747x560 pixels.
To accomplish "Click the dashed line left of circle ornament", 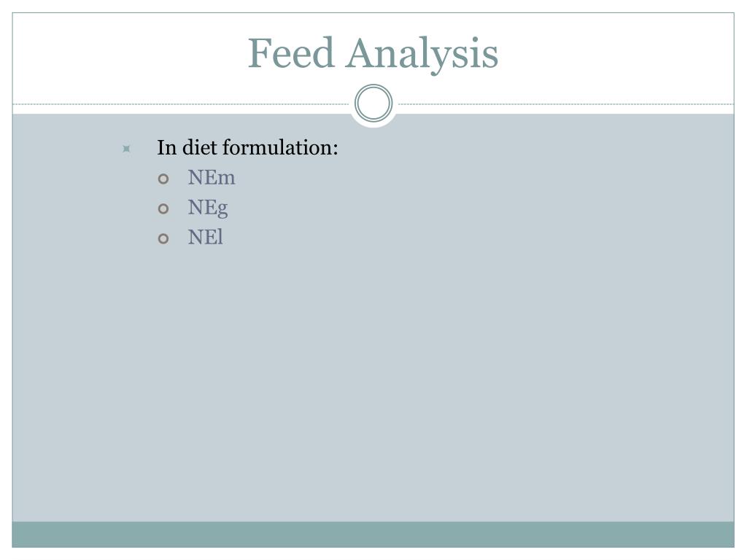I will [181, 104].
